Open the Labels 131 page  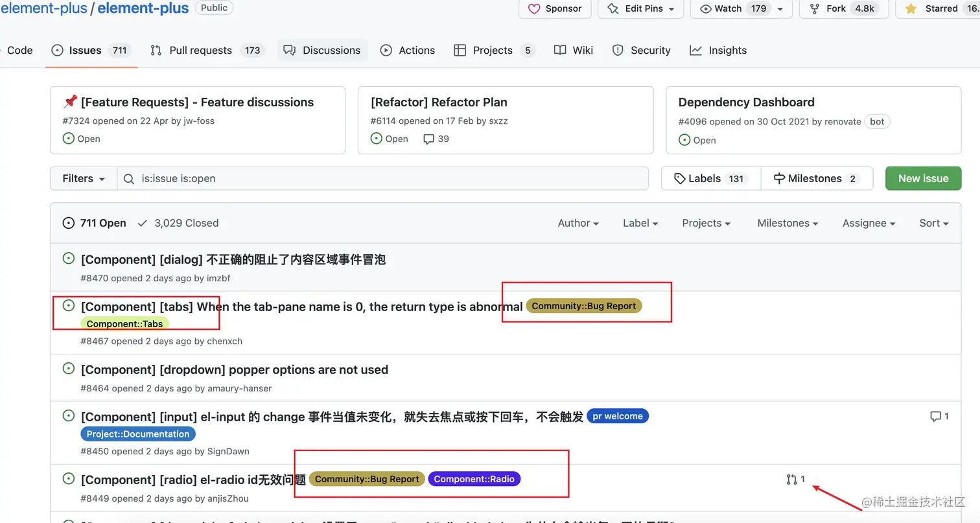(711, 178)
